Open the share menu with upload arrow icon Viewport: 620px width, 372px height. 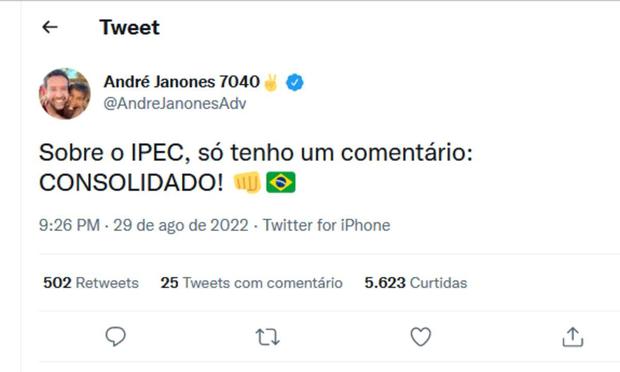pos(573,337)
